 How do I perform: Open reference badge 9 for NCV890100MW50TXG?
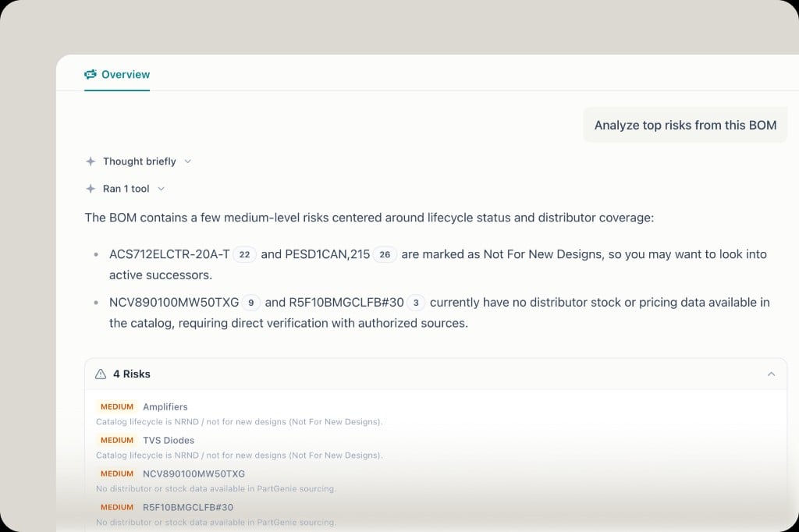click(x=250, y=303)
